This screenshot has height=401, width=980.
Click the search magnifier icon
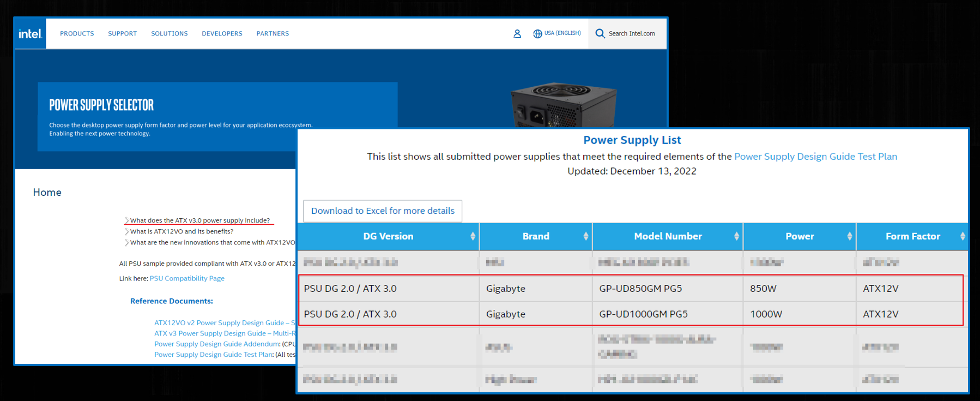[600, 33]
